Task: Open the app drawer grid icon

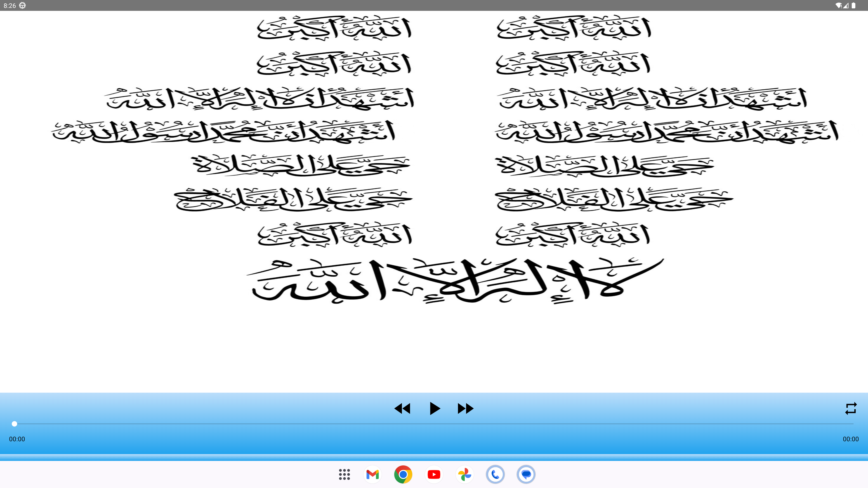Action: pyautogui.click(x=344, y=474)
